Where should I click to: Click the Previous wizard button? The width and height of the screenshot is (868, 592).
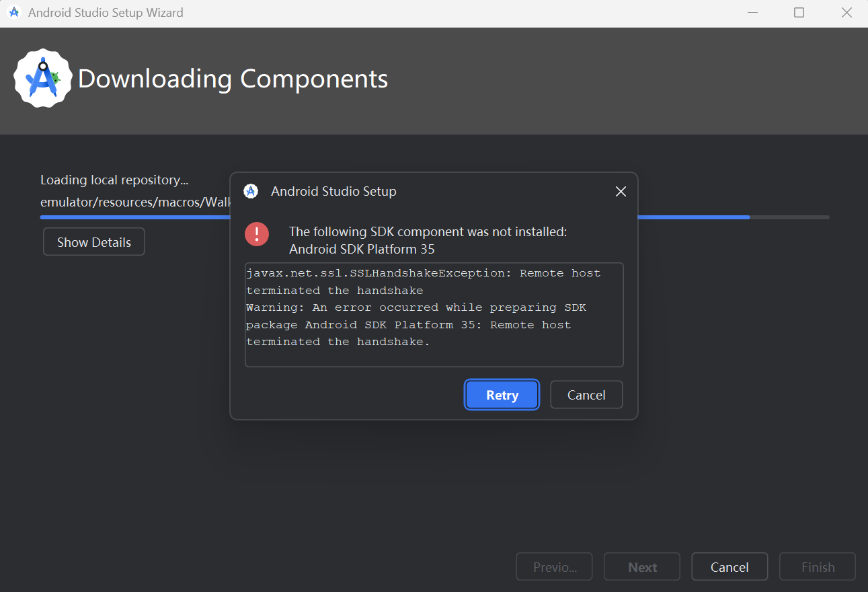point(554,567)
